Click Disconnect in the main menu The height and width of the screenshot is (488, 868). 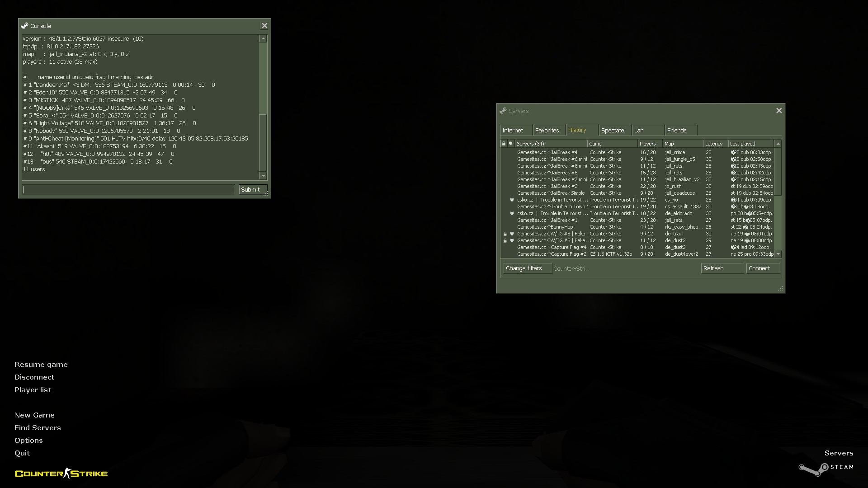(34, 377)
